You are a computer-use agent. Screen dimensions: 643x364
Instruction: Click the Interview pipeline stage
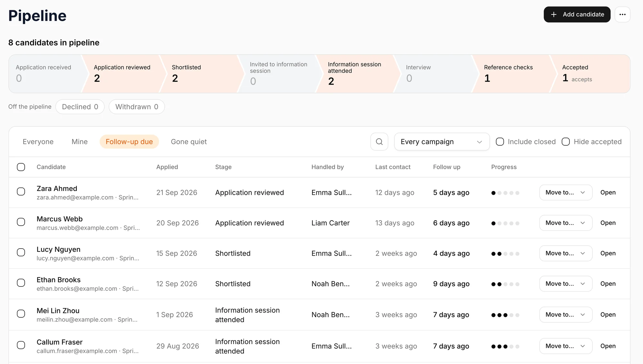click(436, 74)
